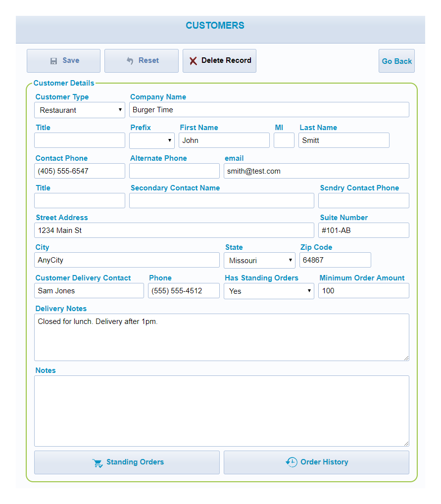Image resolution: width=441 pixels, height=504 pixels.
Task: Click the Notes textarea resize handle
Action: pyautogui.click(x=406, y=444)
